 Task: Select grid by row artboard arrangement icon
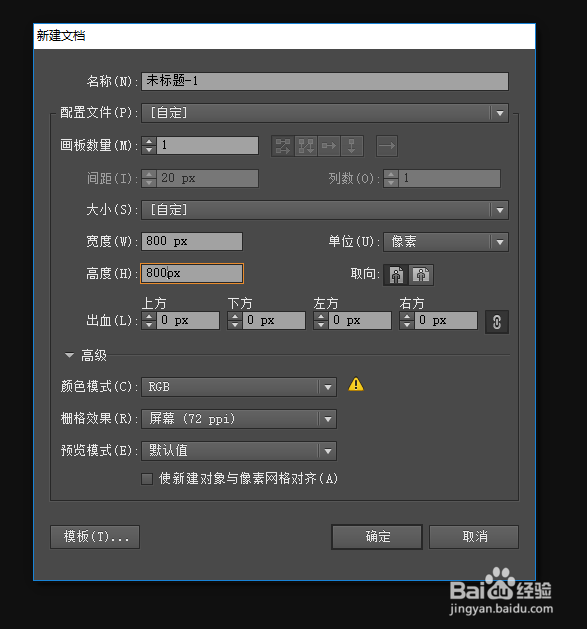tap(283, 146)
